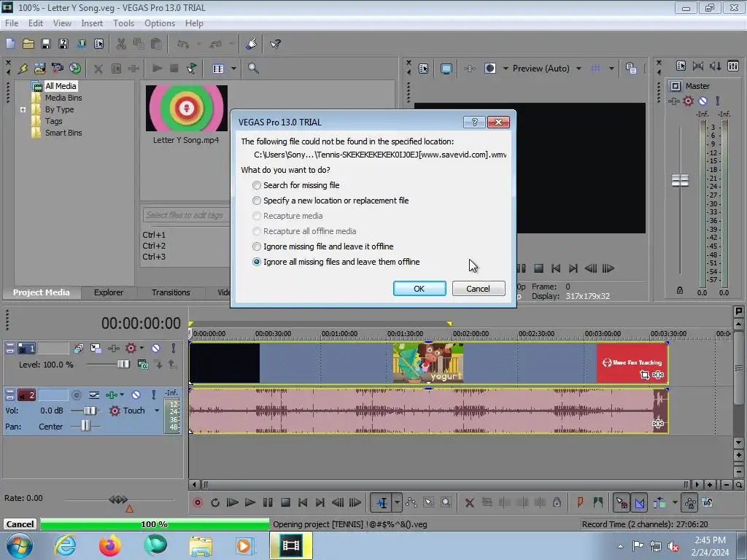Open the Preview (Auto) quality dropdown

578,69
